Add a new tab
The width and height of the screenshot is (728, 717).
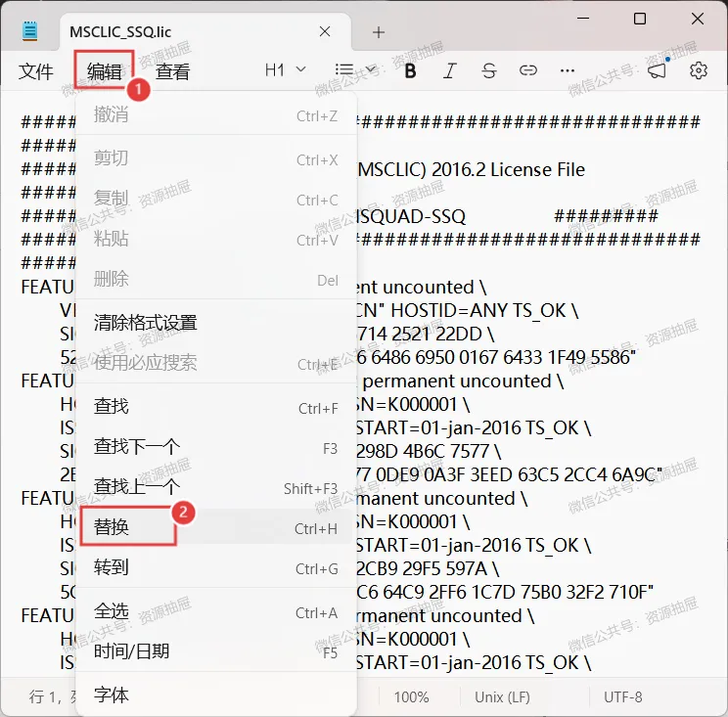point(379,32)
